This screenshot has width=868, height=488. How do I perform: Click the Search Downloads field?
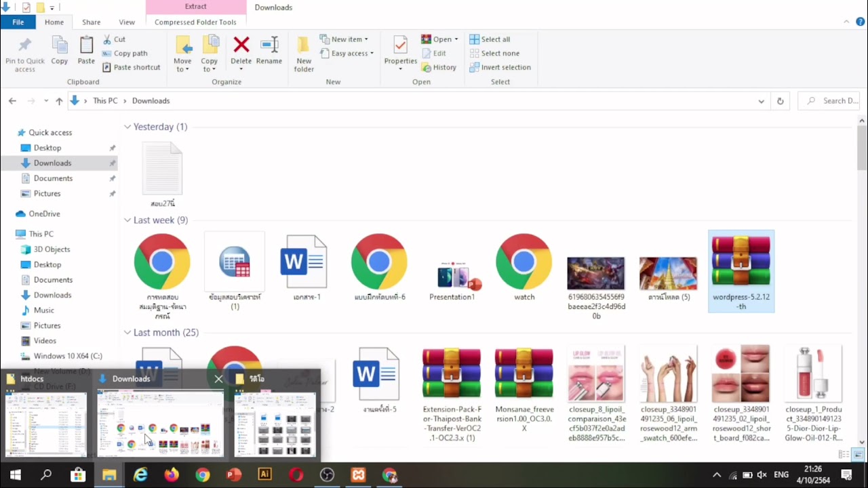point(830,101)
